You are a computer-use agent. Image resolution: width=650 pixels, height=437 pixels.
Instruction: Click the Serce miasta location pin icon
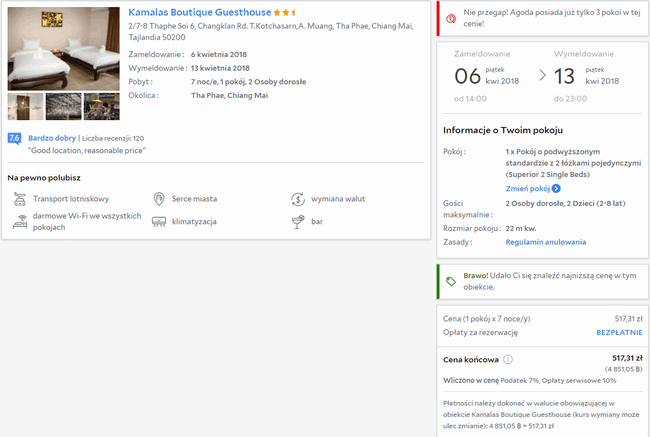point(159,199)
